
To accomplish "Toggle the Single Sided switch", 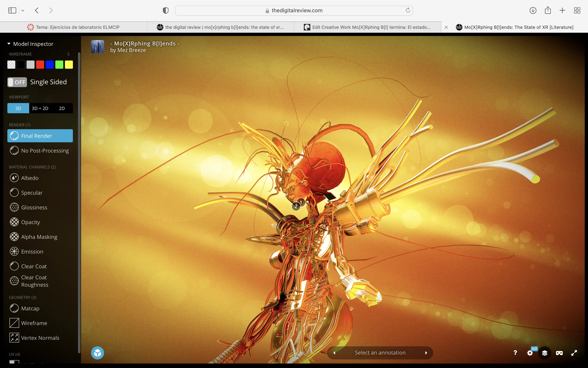I will click(17, 82).
